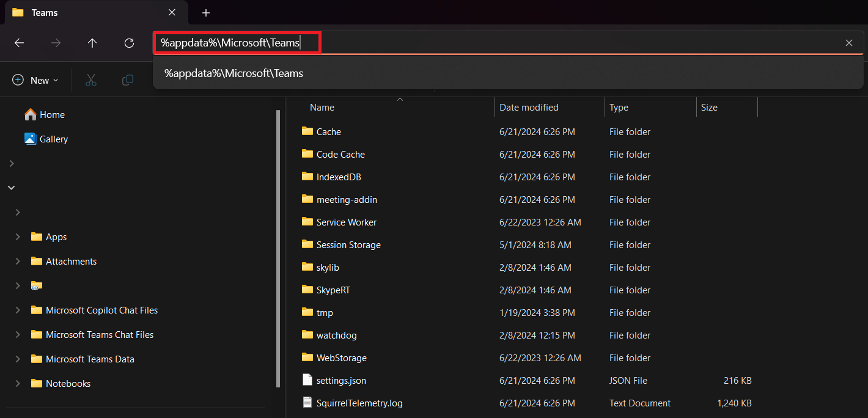This screenshot has height=418, width=868.
Task: Click the forward navigation arrow
Action: [56, 43]
